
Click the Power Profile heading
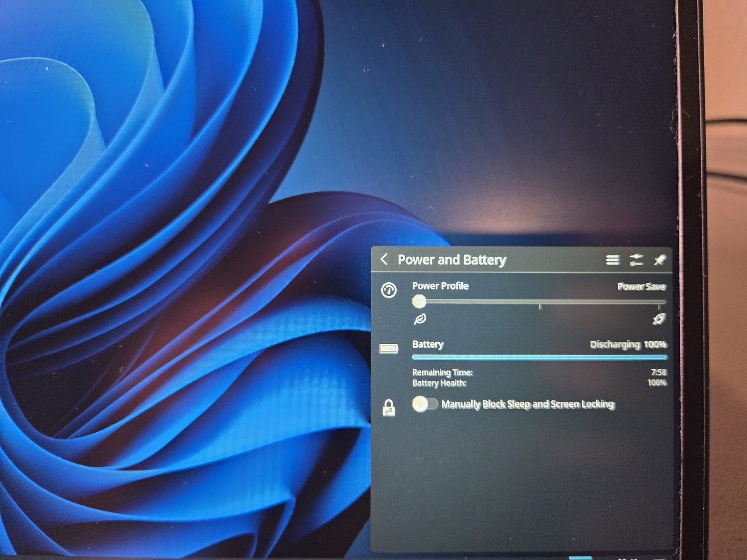coord(440,286)
